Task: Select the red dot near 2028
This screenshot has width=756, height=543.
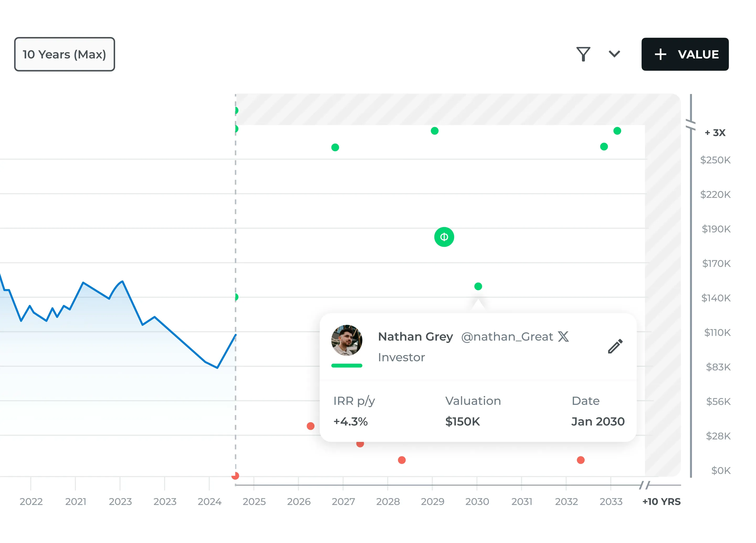Action: point(402,460)
